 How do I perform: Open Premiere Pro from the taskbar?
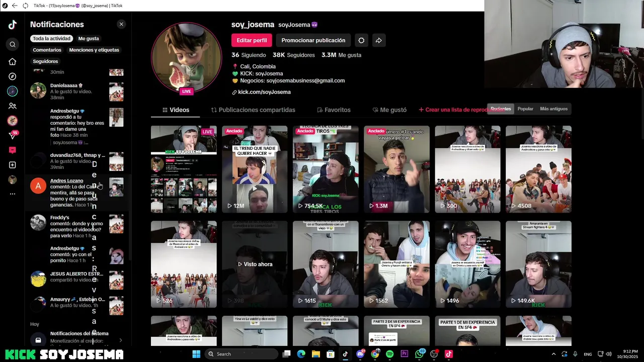coord(404,354)
